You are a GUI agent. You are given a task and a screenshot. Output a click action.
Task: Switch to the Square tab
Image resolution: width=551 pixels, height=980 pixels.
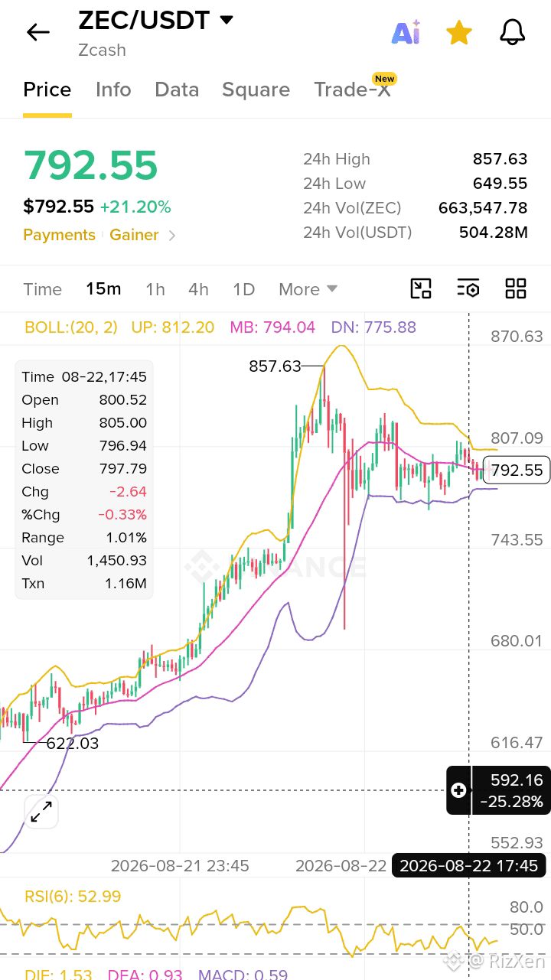pyautogui.click(x=256, y=90)
